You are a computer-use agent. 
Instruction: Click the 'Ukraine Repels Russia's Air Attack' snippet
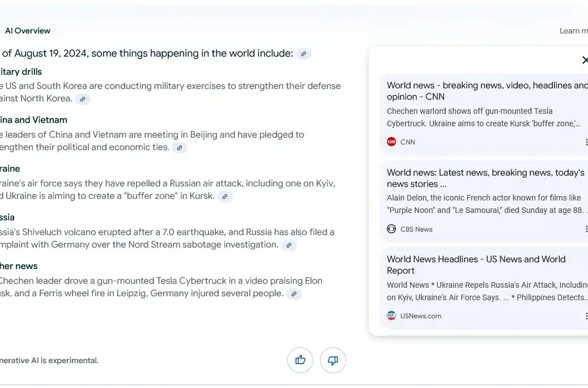[487, 291]
